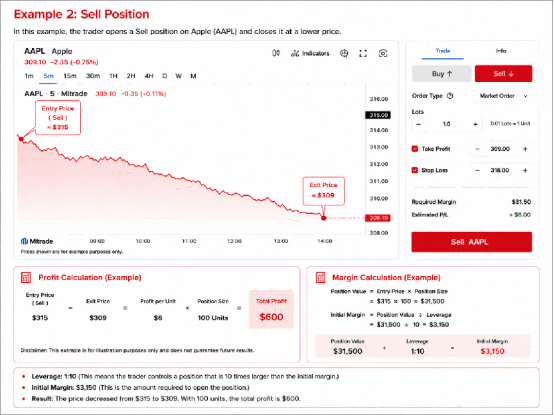Uncheck the Take Profit checkbox
This screenshot has width=554, height=415.
tap(415, 149)
